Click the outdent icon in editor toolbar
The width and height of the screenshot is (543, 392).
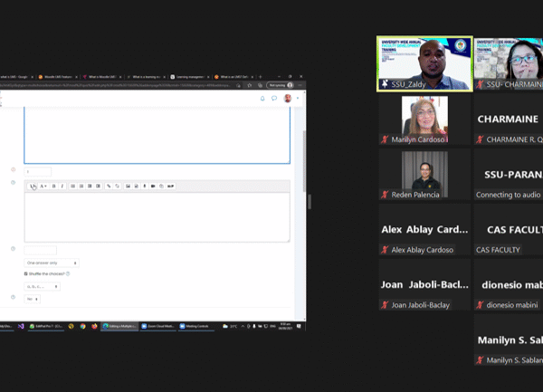(90, 186)
